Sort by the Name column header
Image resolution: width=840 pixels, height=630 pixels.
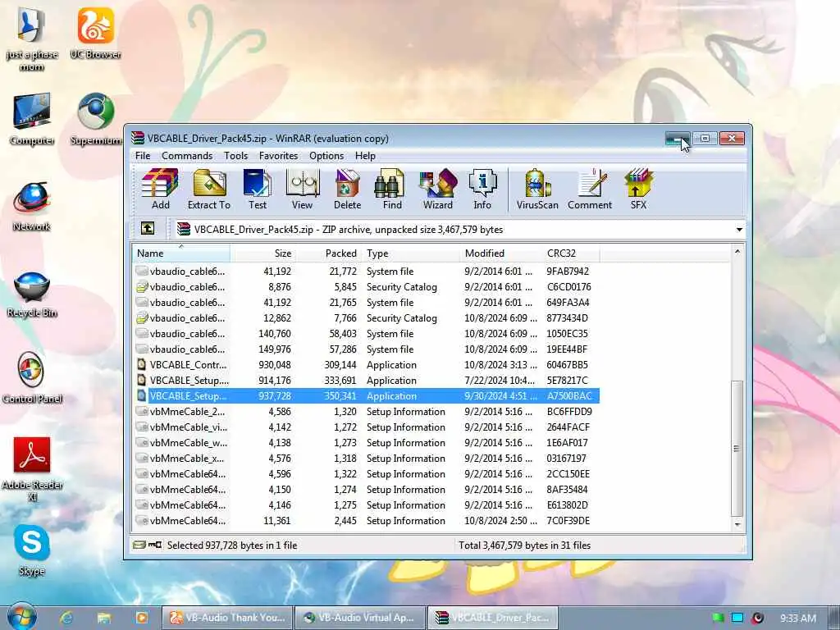pyautogui.click(x=181, y=253)
